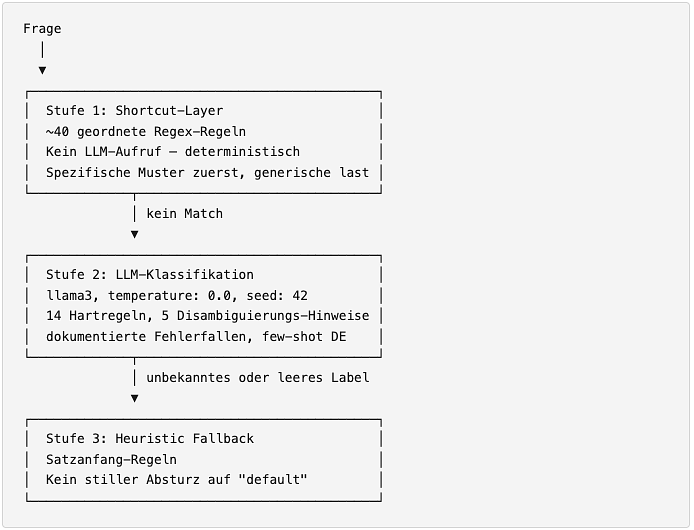
Task: Click the arrowhead below Frage
Action: coord(42,70)
